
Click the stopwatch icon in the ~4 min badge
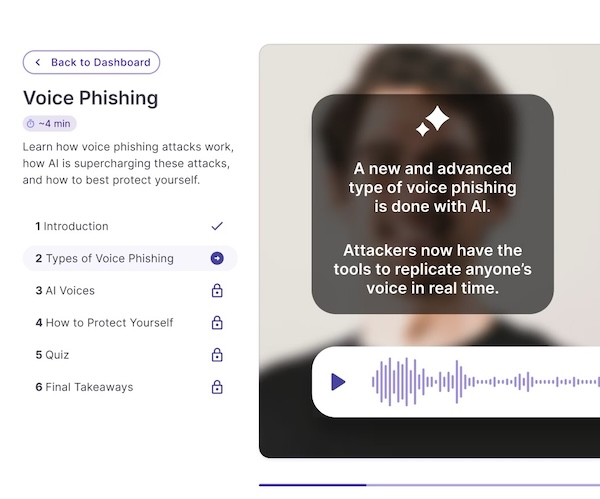pyautogui.click(x=31, y=124)
